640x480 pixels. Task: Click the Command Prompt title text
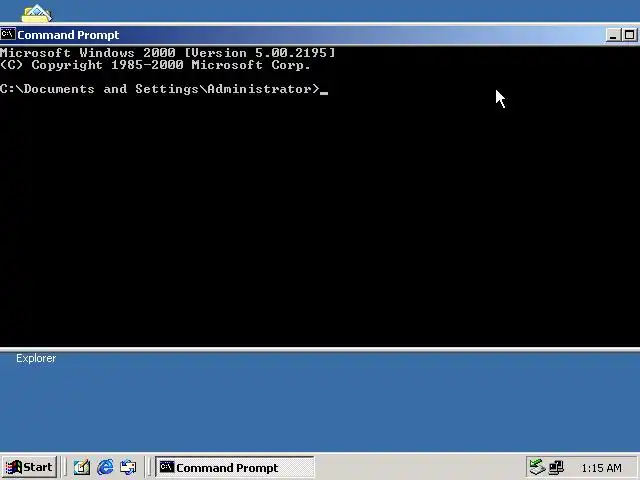pos(68,35)
